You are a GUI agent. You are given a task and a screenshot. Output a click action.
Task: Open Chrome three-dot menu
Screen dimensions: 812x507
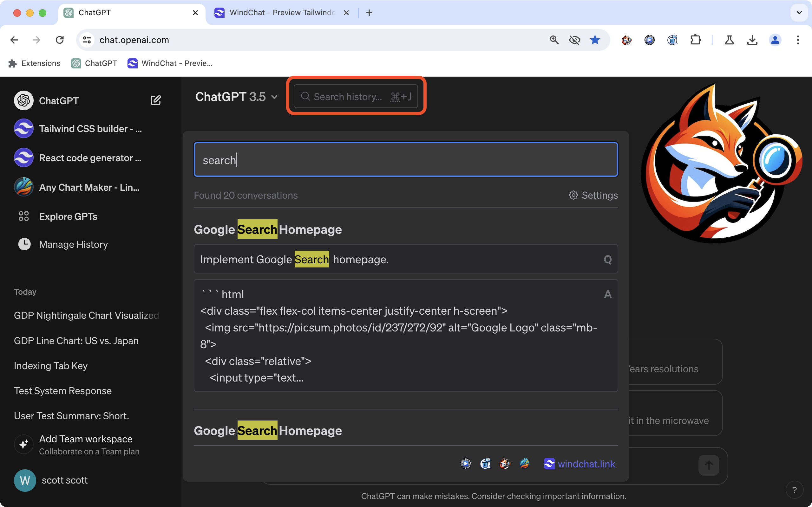click(798, 40)
